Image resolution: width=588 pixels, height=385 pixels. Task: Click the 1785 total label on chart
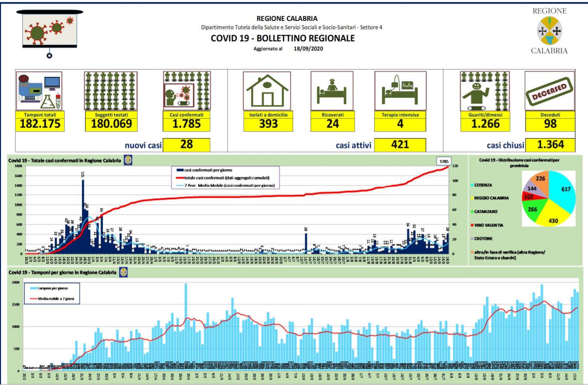click(x=444, y=161)
